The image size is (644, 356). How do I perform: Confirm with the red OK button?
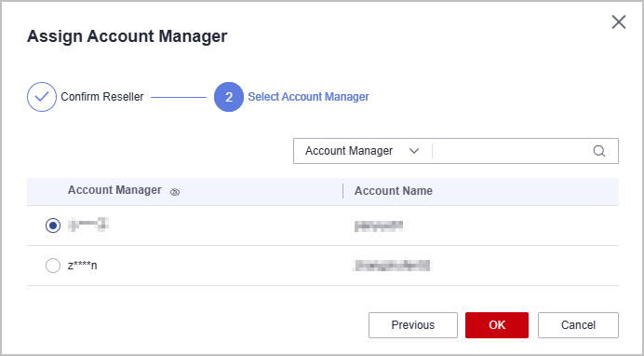497,325
